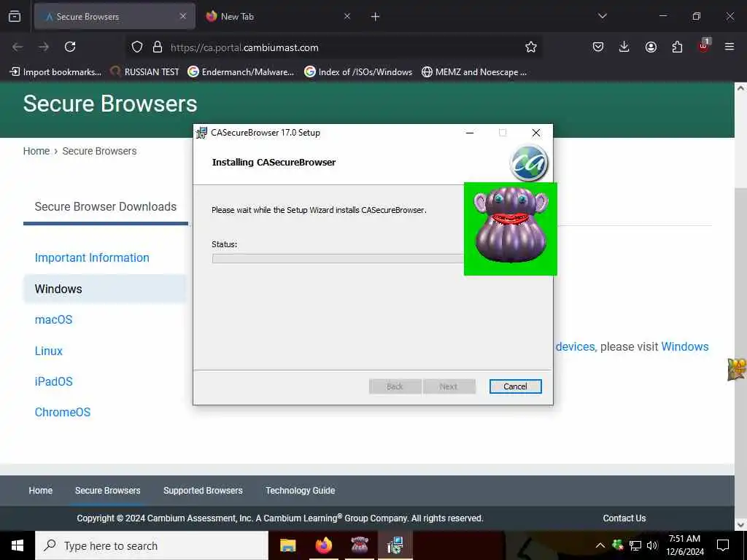Open the Windows Start menu
Viewport: 747px width, 560px height.
coord(18,545)
